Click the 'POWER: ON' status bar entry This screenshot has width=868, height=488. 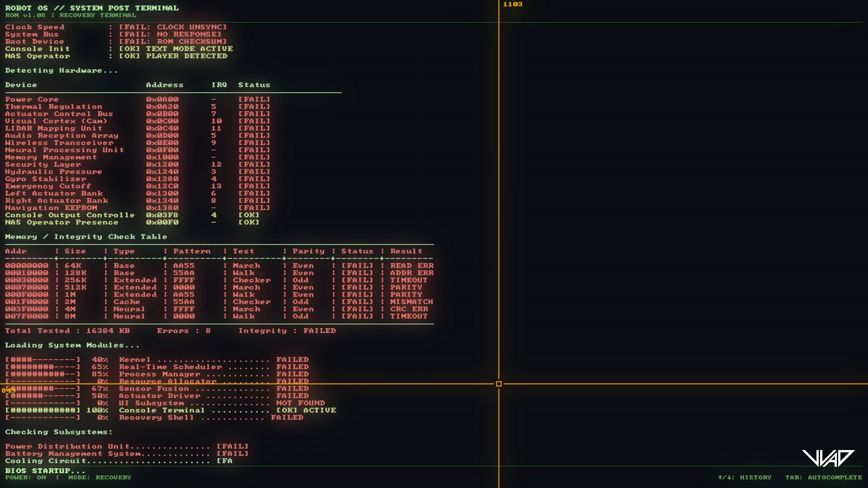[x=25, y=477]
